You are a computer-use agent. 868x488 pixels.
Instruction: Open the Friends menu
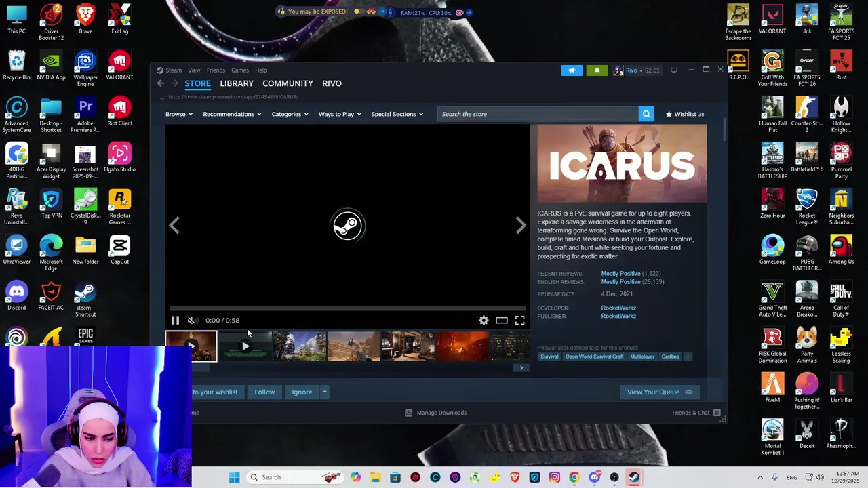216,70
